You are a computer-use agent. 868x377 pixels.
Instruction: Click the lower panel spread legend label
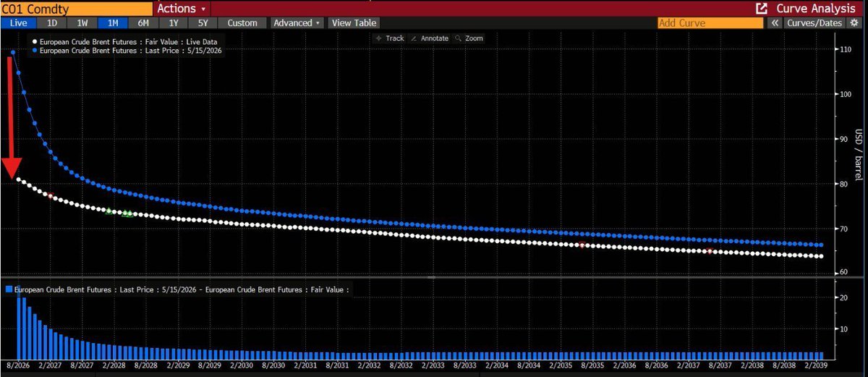click(182, 289)
